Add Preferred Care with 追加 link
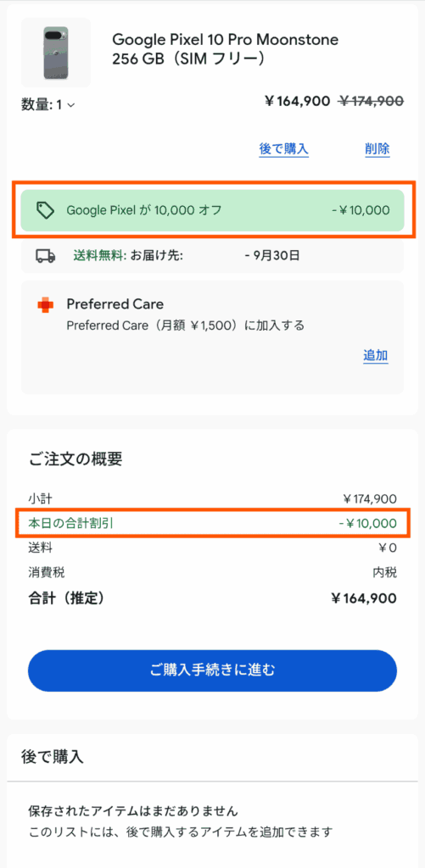Image resolution: width=425 pixels, height=868 pixels. point(376,355)
